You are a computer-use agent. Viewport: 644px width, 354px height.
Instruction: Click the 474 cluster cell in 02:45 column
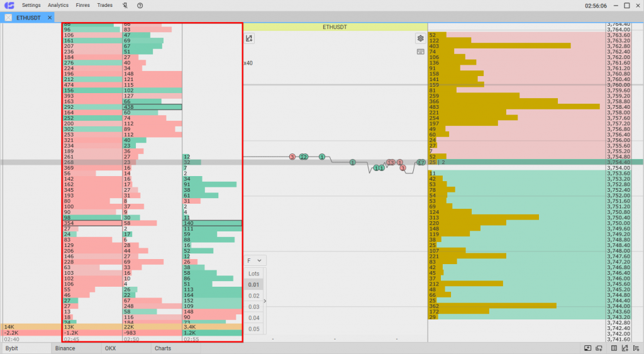[92, 85]
